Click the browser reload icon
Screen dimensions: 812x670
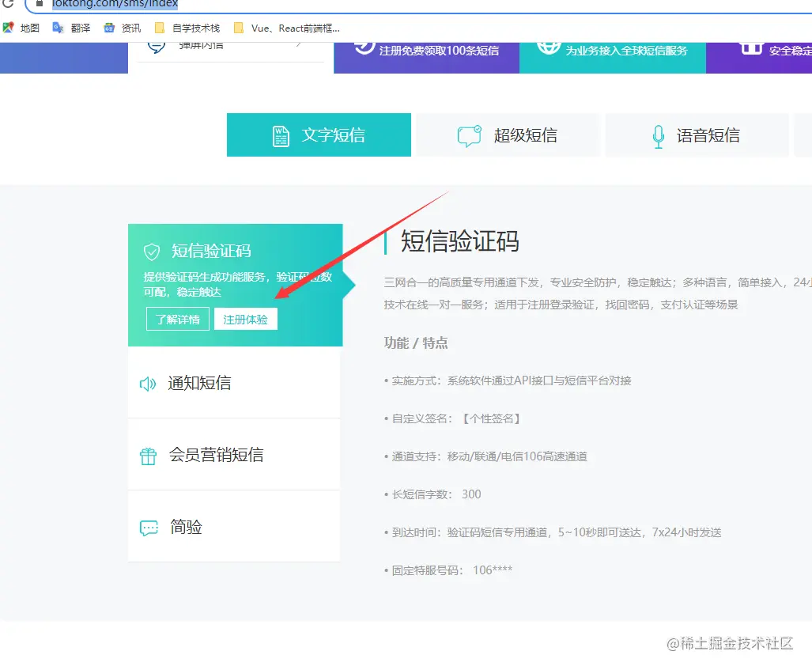8,2
